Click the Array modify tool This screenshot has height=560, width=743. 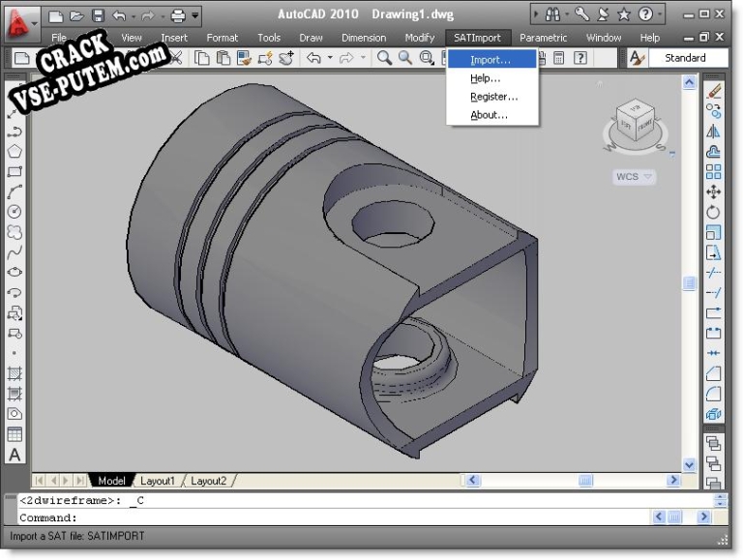coord(714,171)
